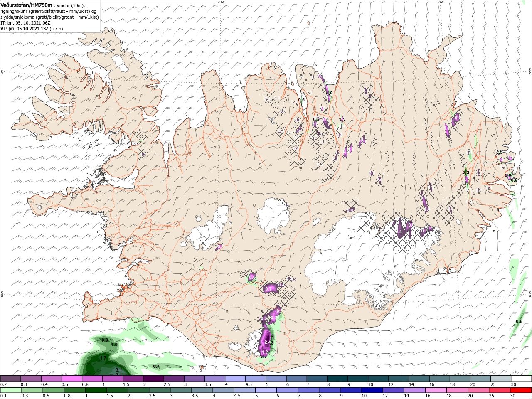Click the 'VT: þri. 05.10.2021 13Z (+7 h)' line
This screenshot has width=532, height=399.
(x=32, y=29)
